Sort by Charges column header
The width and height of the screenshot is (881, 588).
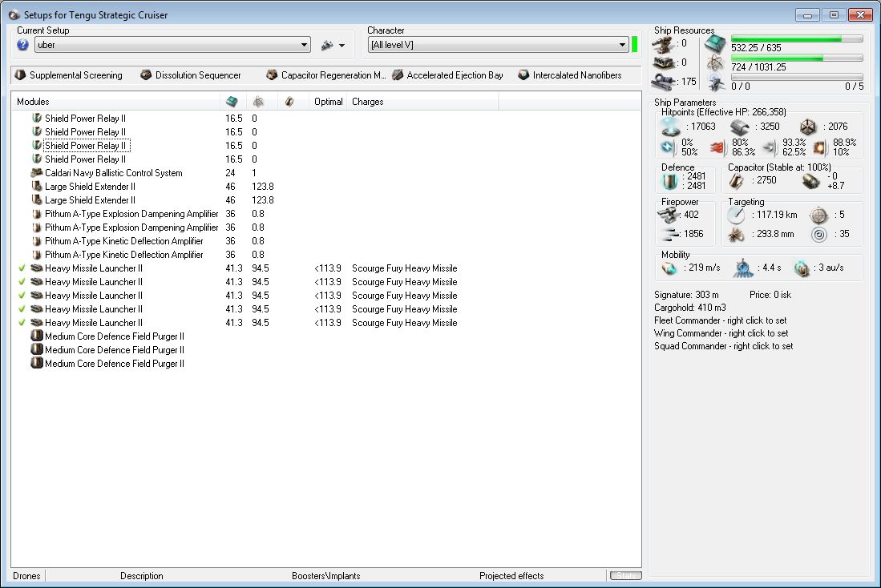click(422, 102)
